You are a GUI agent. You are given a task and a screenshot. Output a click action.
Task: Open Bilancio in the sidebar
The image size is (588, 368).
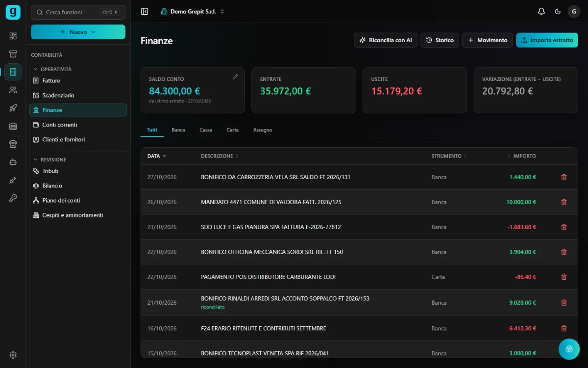pos(78,185)
